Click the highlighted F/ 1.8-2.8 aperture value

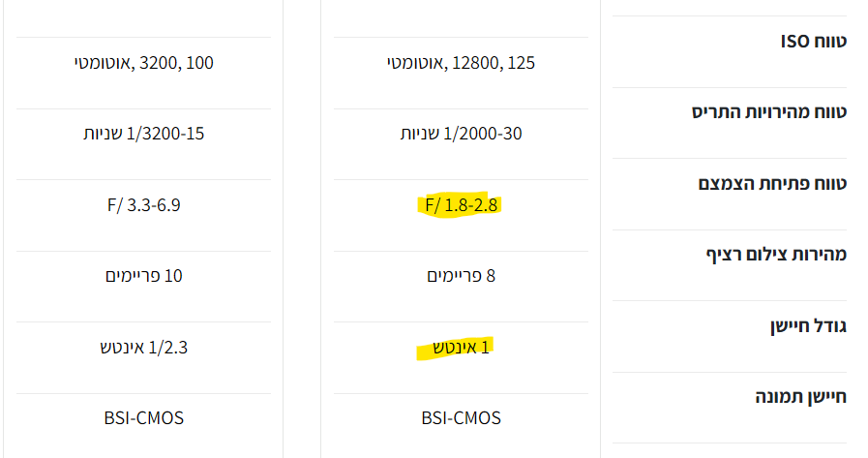pyautogui.click(x=462, y=205)
